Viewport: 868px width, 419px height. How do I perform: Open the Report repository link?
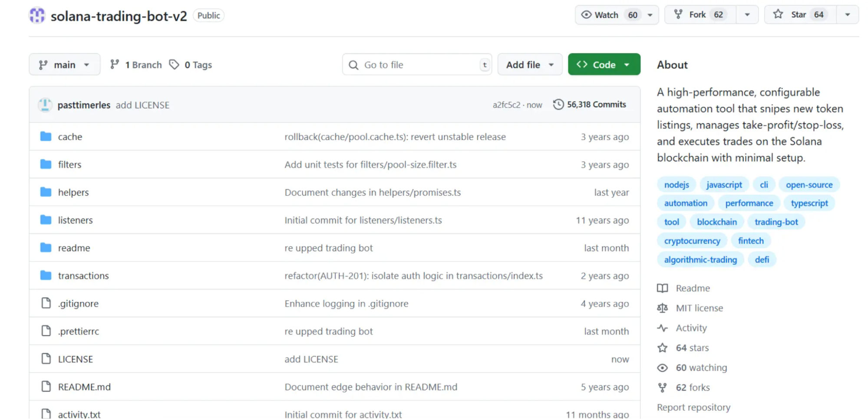point(693,407)
